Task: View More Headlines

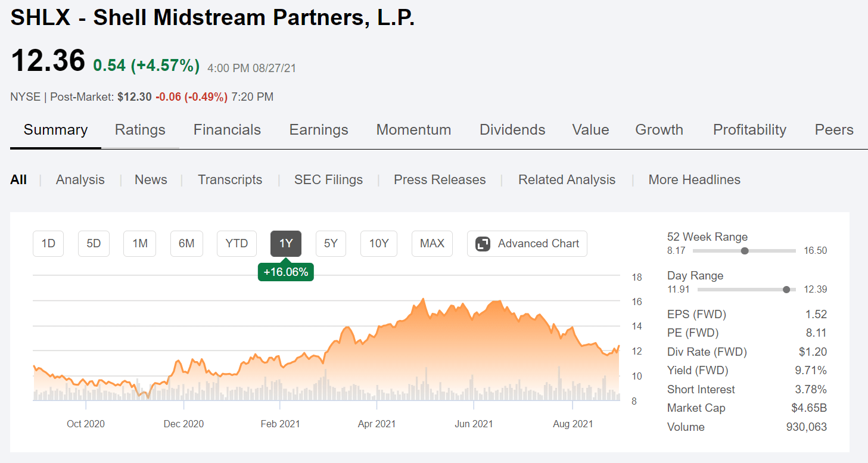Action: pos(694,179)
